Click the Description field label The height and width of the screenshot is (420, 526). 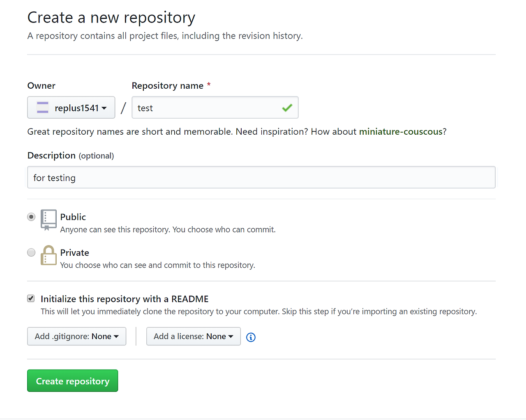click(x=51, y=156)
